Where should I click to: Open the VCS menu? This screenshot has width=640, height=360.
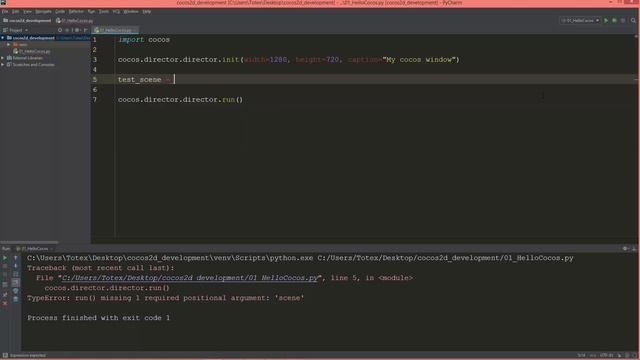[116, 11]
